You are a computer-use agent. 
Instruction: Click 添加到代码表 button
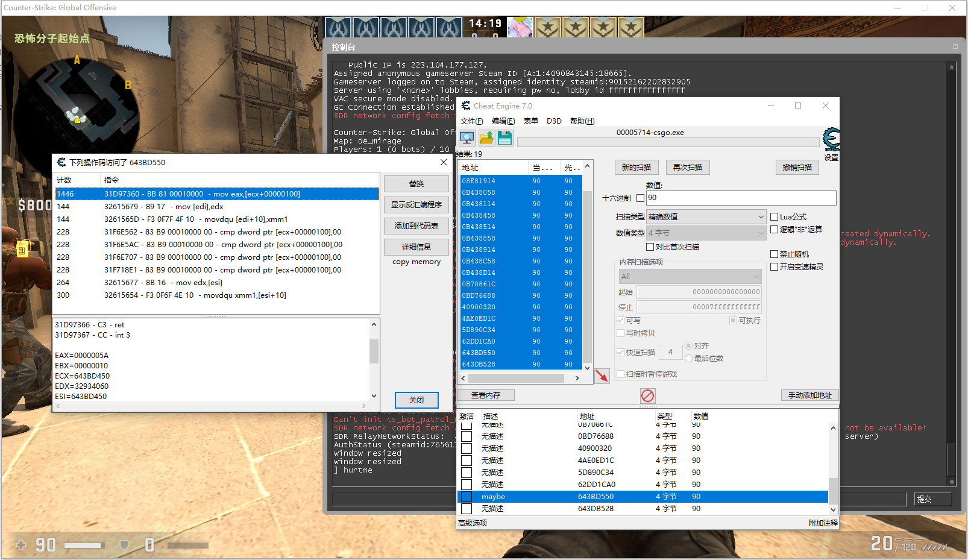pos(416,226)
